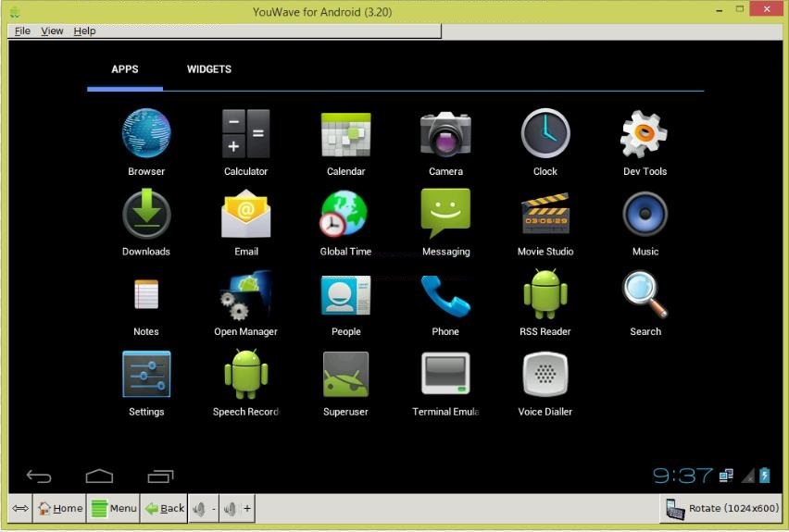
Task: Open the Voice Dialler app
Action: (545, 374)
